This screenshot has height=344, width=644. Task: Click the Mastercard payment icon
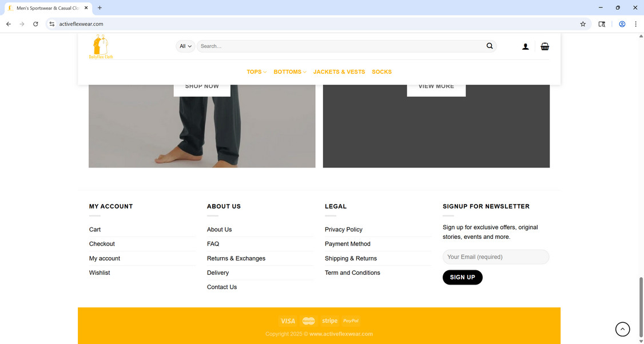pos(308,321)
